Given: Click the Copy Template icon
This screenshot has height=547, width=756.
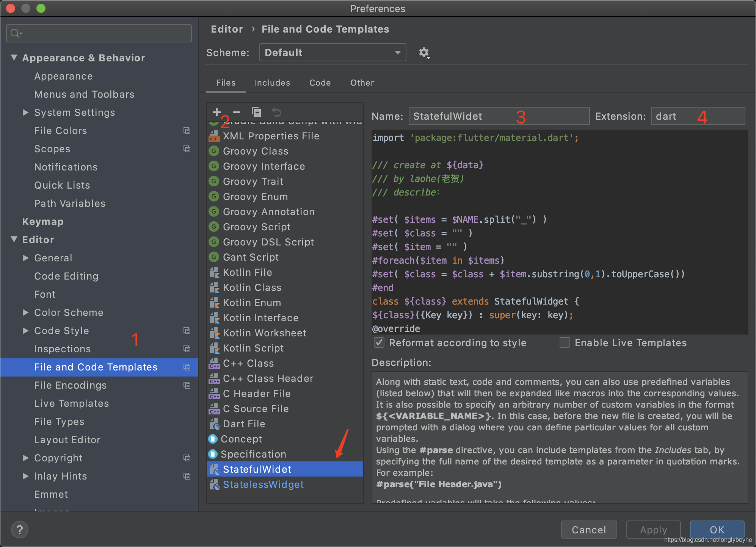Looking at the screenshot, I should click(256, 112).
